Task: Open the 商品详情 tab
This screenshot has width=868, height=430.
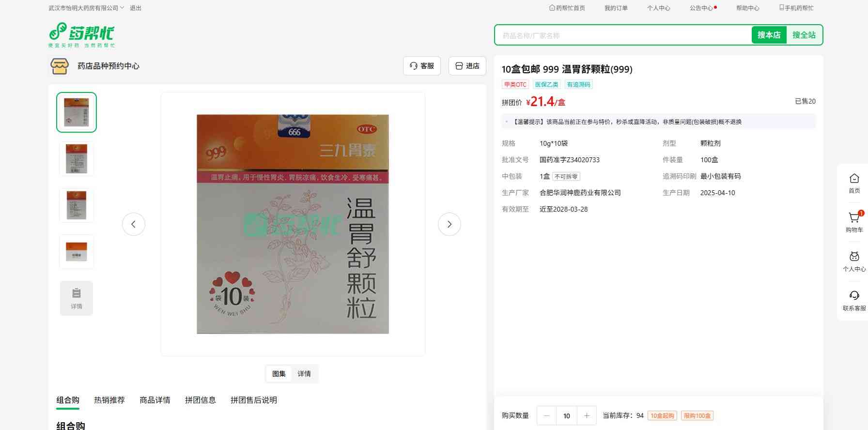Action: pos(155,400)
